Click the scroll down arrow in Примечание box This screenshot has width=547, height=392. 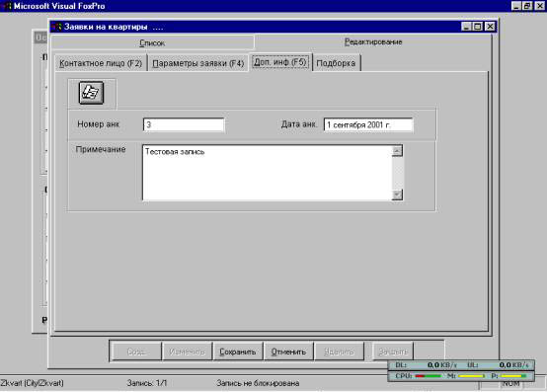[x=397, y=195]
